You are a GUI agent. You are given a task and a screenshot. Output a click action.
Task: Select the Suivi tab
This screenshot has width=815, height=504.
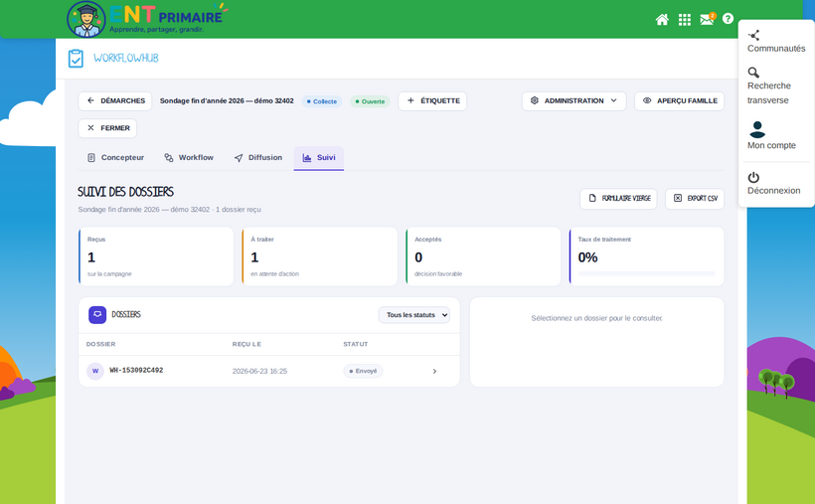tap(319, 158)
